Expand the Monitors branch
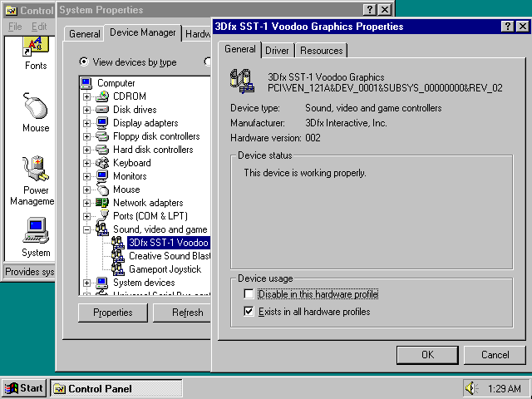The image size is (532, 399). 86,176
